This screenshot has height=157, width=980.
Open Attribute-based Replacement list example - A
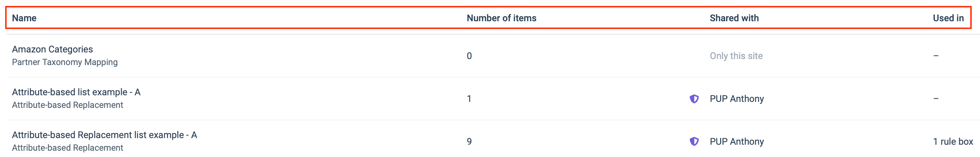[104, 135]
